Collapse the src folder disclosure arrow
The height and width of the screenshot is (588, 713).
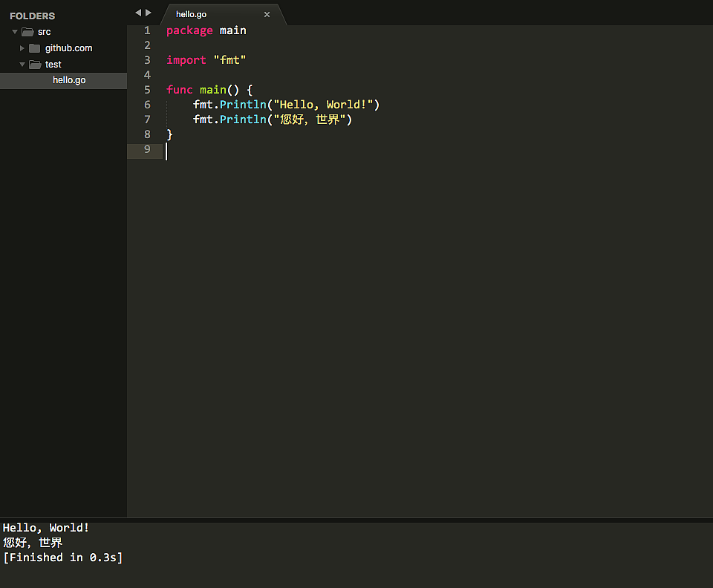pyautogui.click(x=15, y=32)
